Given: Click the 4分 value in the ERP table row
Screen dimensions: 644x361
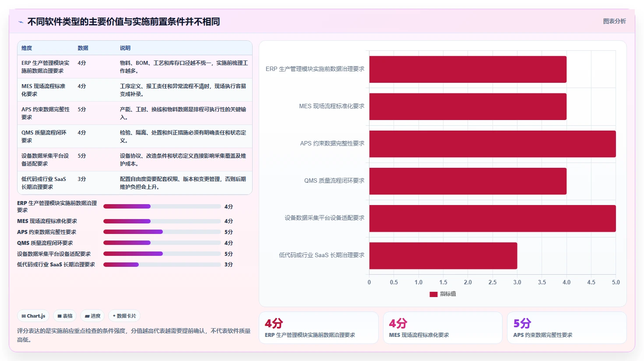Looking at the screenshot, I should pos(82,63).
